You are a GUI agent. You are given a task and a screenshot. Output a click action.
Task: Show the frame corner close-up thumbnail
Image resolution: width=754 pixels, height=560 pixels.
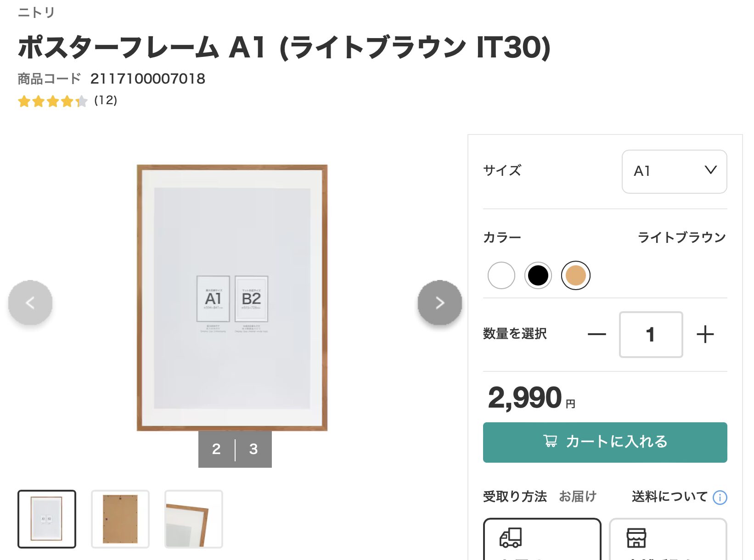click(194, 519)
